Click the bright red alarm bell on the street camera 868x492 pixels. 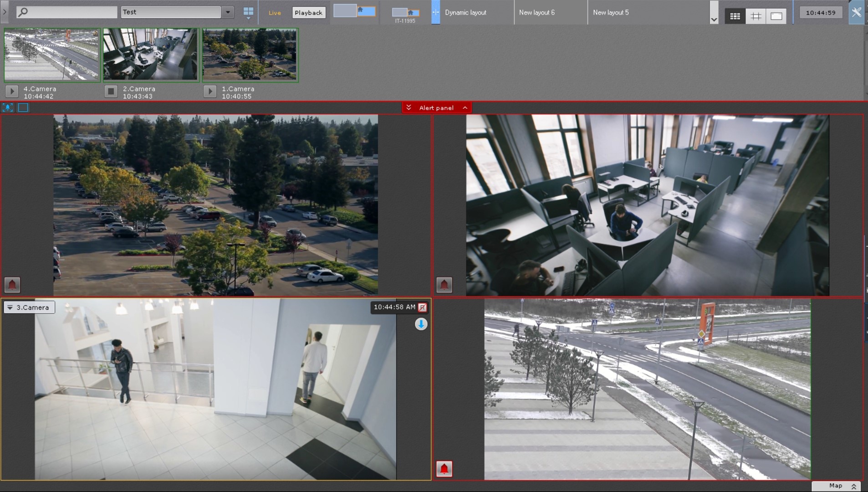pos(444,469)
